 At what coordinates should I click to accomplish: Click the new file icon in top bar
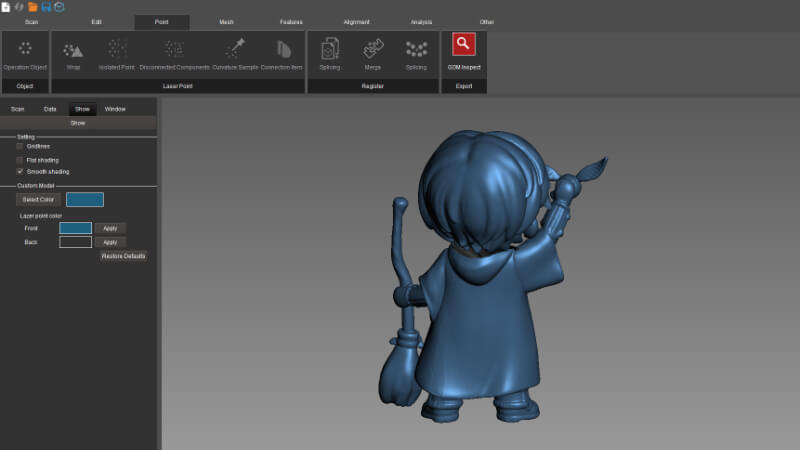6,7
